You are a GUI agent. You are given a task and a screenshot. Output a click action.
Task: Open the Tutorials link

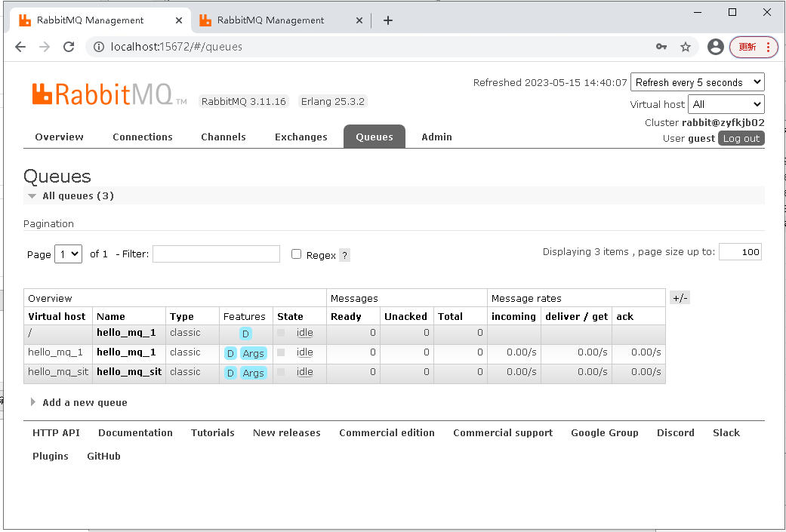(x=212, y=433)
